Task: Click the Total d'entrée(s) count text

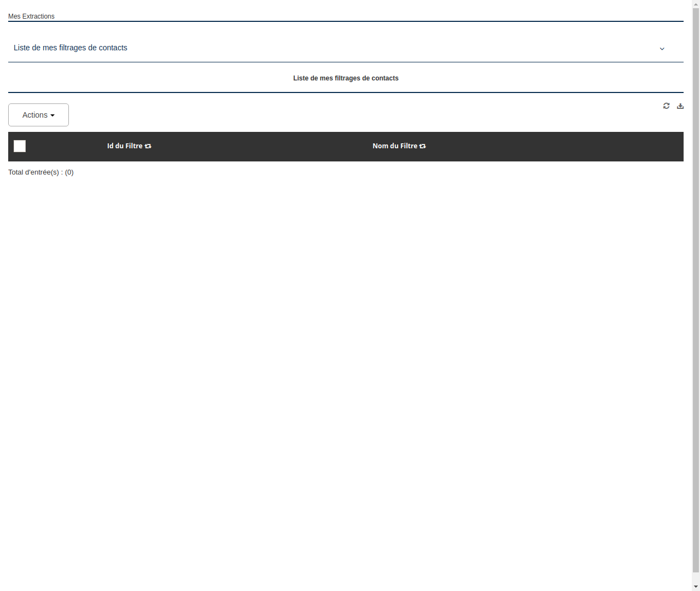Action: click(41, 172)
